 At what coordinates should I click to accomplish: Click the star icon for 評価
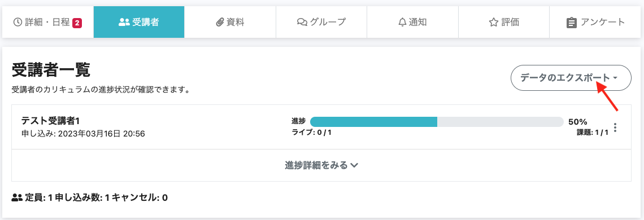(x=494, y=22)
